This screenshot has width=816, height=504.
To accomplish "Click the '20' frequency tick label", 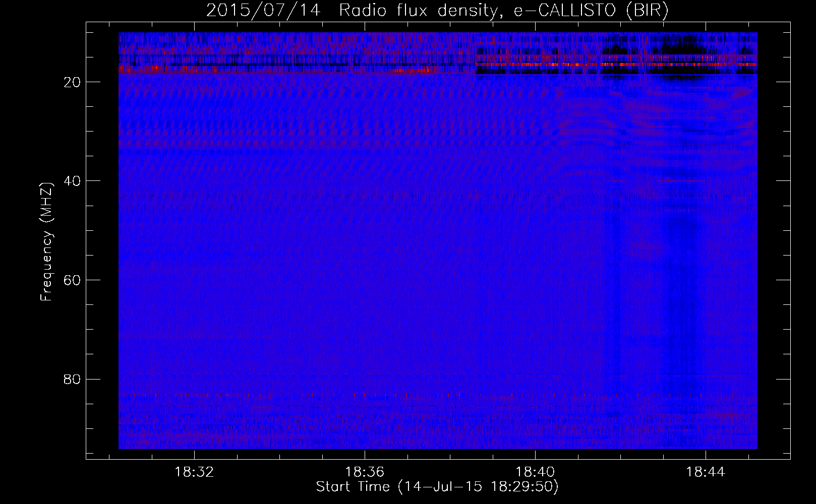I will click(72, 82).
